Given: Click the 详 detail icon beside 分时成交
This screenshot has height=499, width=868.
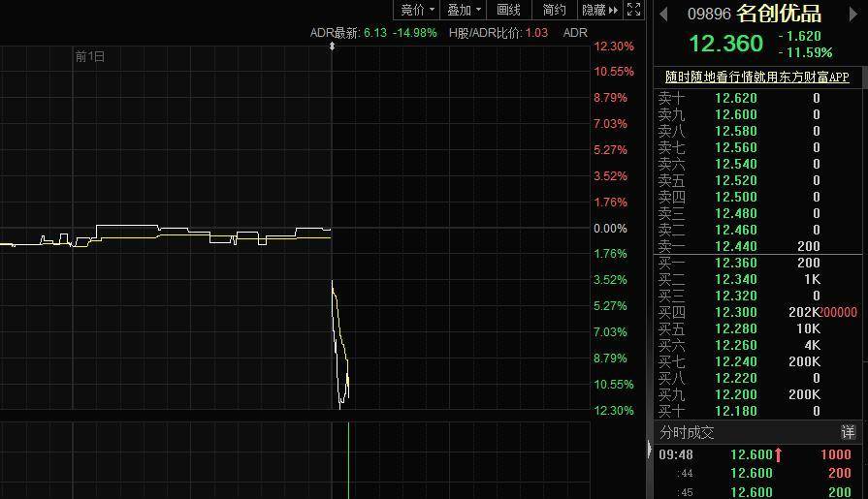Looking at the screenshot, I should click(849, 432).
